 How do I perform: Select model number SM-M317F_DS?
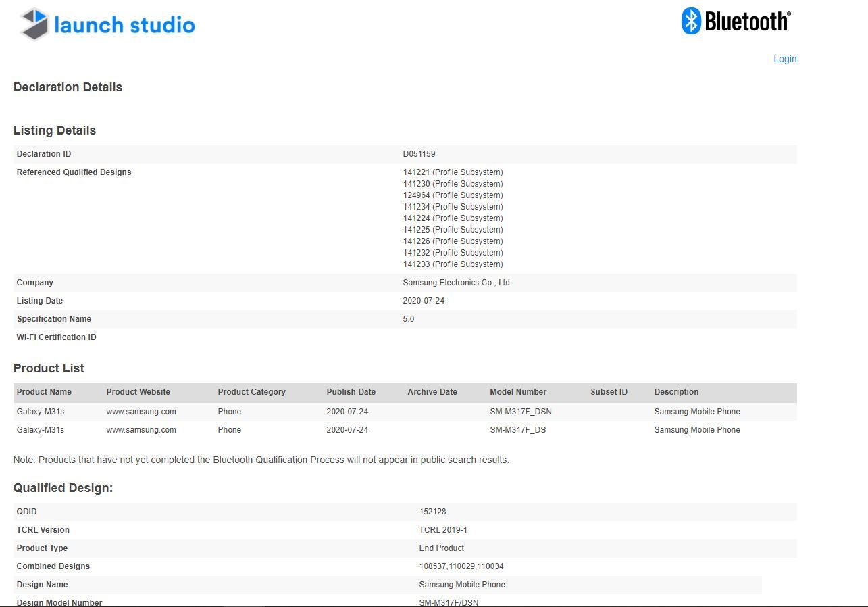pyautogui.click(x=518, y=430)
